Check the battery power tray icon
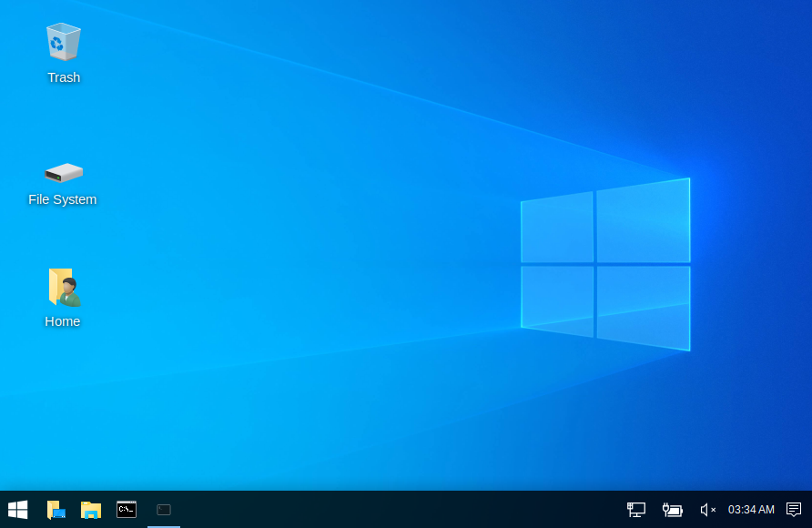The width and height of the screenshot is (812, 528). [672, 510]
